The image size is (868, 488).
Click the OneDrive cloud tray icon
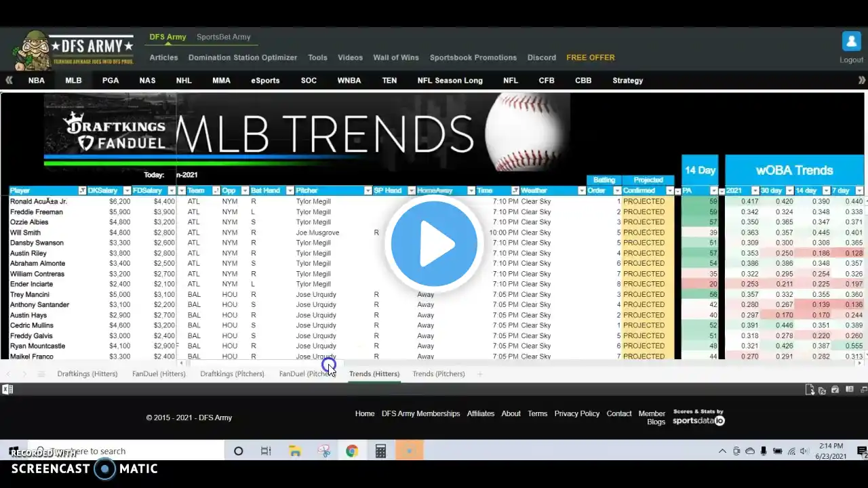pos(750,451)
